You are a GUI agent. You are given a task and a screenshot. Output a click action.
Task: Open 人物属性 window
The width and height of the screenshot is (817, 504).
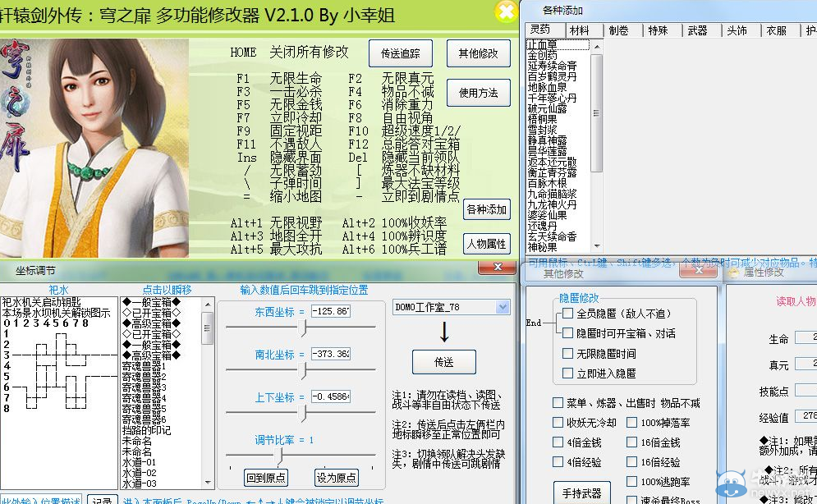(487, 244)
